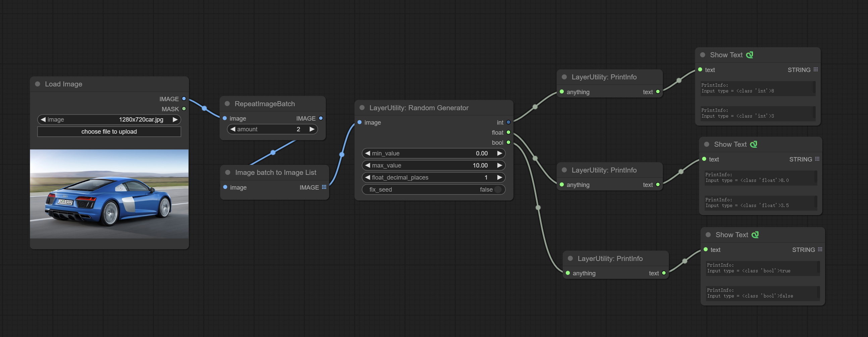Click the float_decimal_places value field
This screenshot has height=337, width=868.
coord(433,178)
